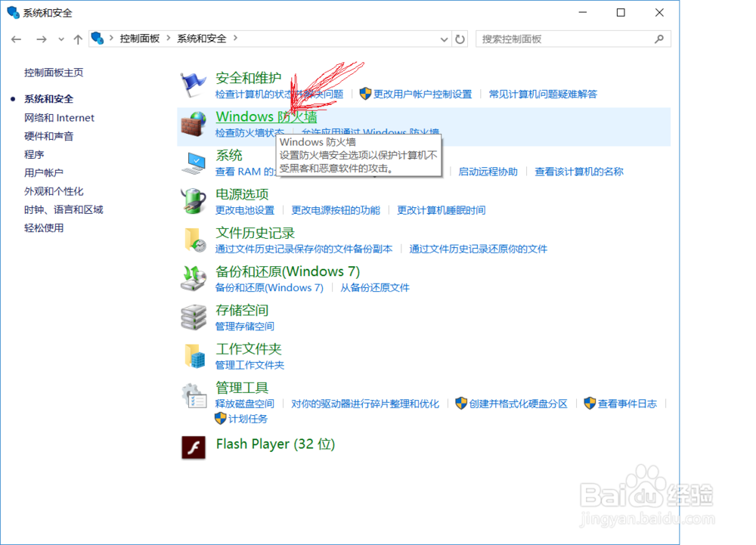Click the shield icon beside 更改用户帐户控制设置
756x545 pixels.
point(365,94)
